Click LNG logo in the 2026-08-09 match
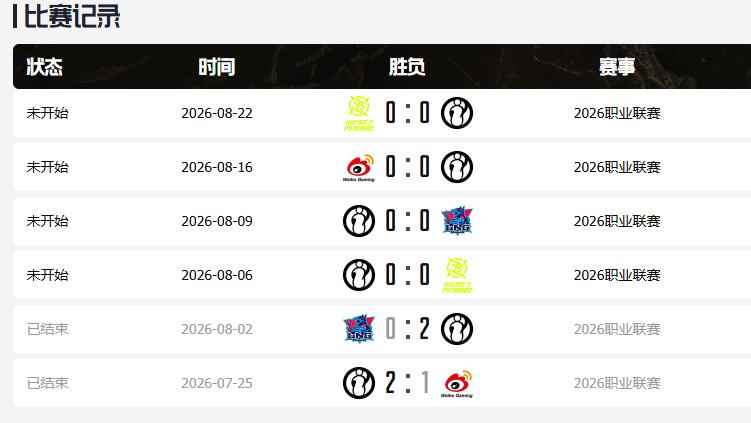Viewport: 751px width, 423px height. 456,221
